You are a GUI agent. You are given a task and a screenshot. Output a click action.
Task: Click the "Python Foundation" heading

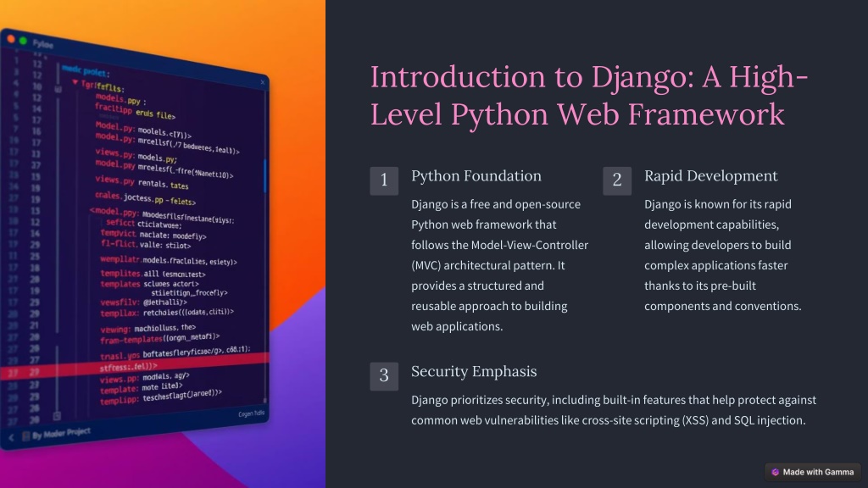click(x=476, y=176)
